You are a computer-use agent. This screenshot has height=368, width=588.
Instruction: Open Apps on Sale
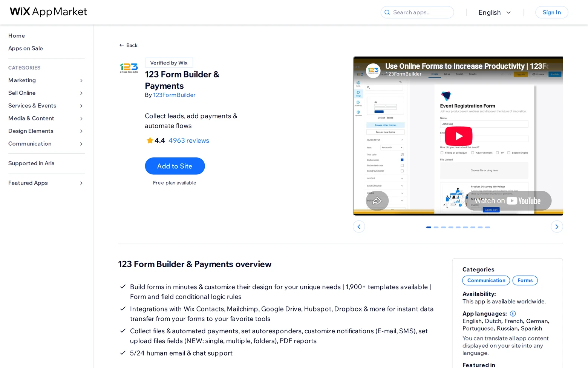[26, 48]
